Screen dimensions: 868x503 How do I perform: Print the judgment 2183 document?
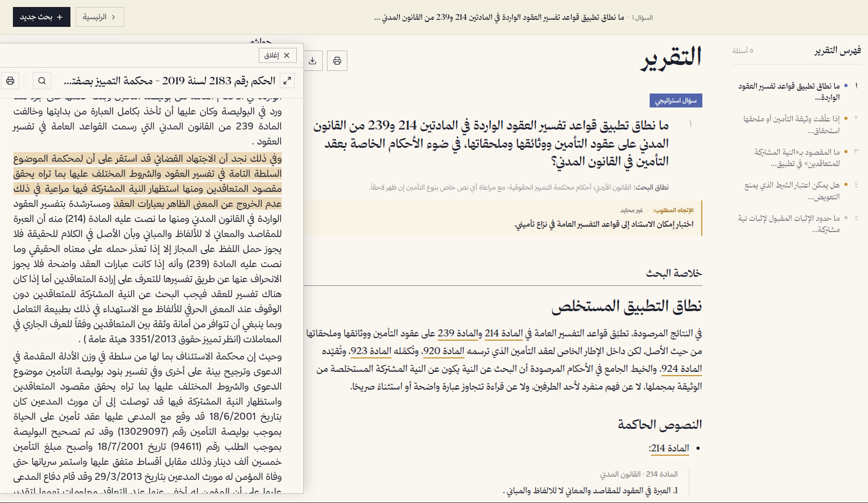point(10,81)
